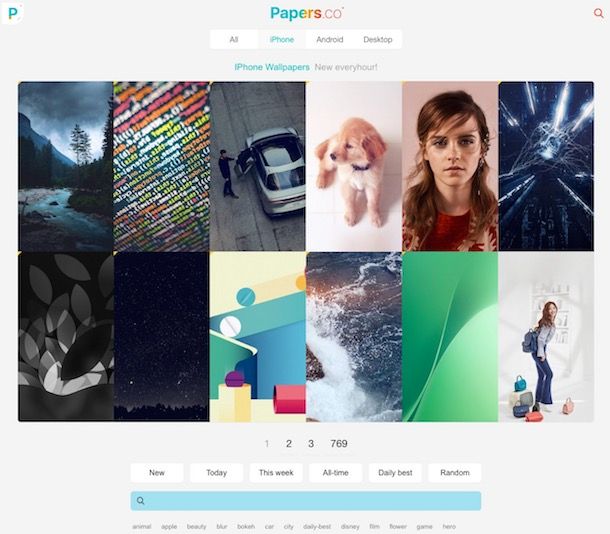The width and height of the screenshot is (610, 534).
Task: Switch to the All tab
Action: pyautogui.click(x=233, y=39)
